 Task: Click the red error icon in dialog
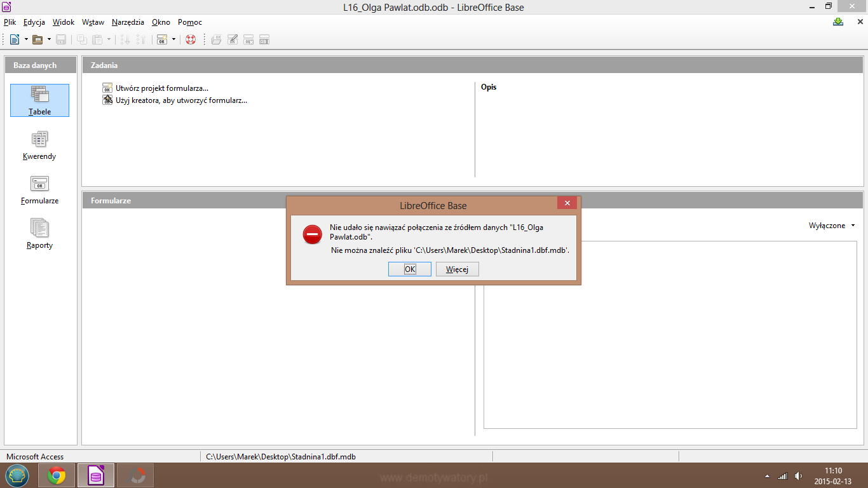[x=312, y=234]
